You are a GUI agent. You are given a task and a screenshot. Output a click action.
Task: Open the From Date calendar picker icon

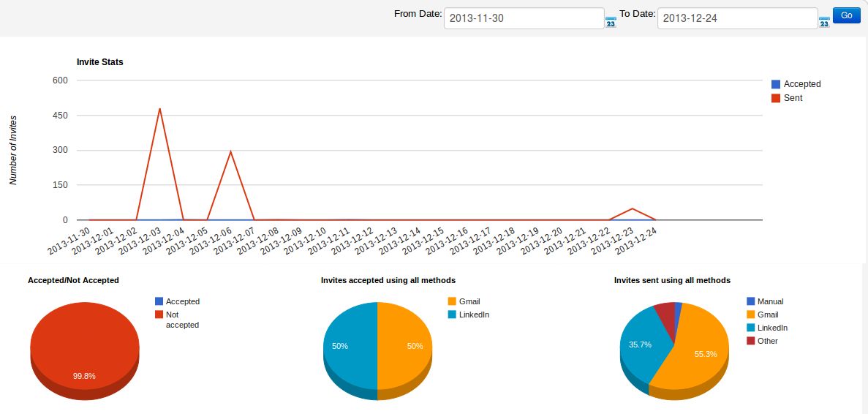[611, 22]
